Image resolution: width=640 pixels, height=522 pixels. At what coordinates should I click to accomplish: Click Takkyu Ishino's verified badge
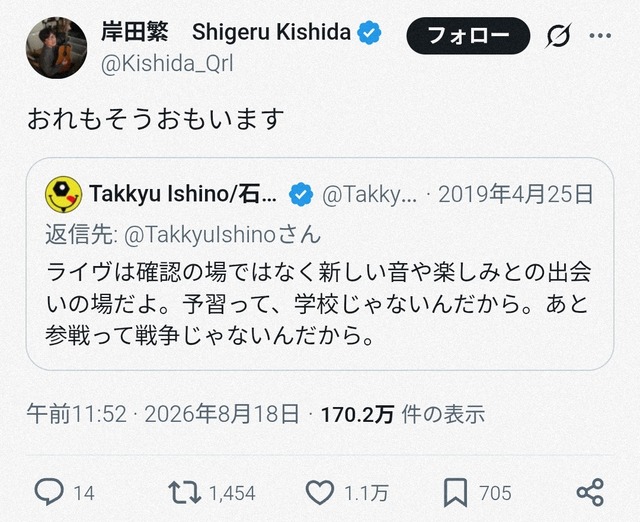pyautogui.click(x=301, y=194)
